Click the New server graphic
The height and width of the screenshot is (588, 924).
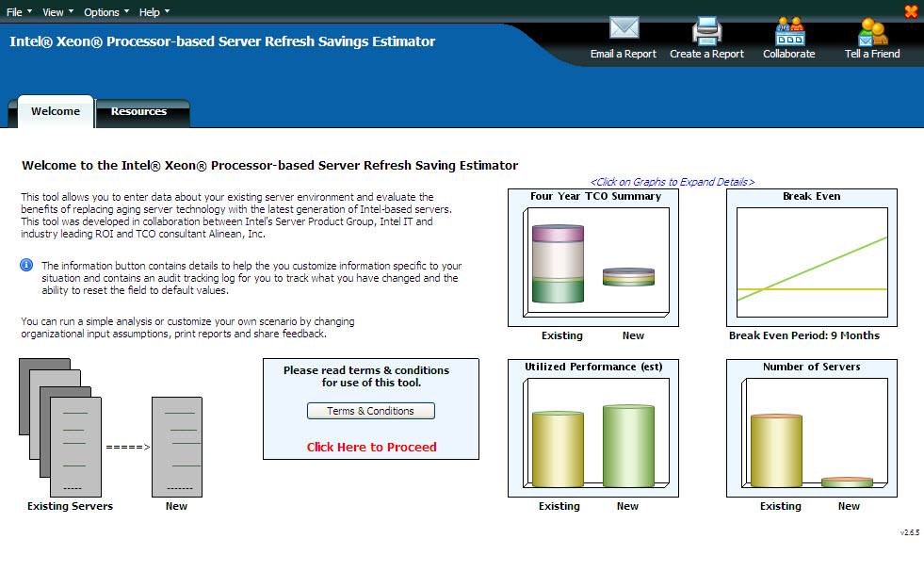pos(177,447)
